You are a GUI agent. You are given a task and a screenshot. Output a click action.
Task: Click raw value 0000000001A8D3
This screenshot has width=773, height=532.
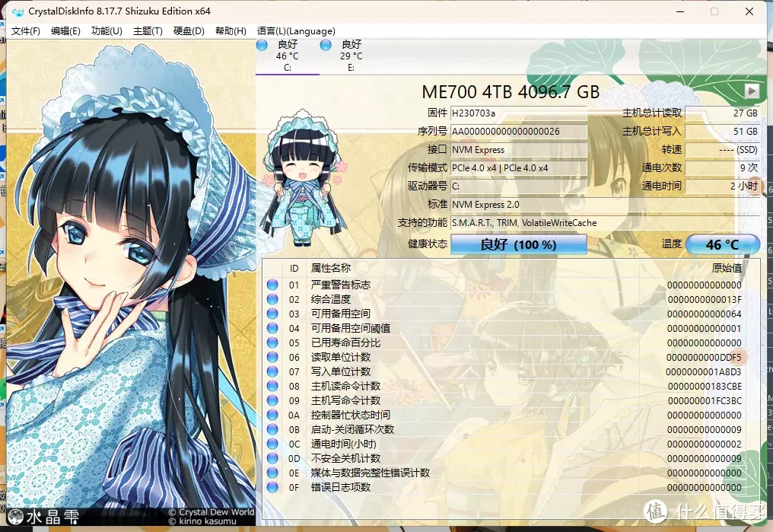coord(704,371)
